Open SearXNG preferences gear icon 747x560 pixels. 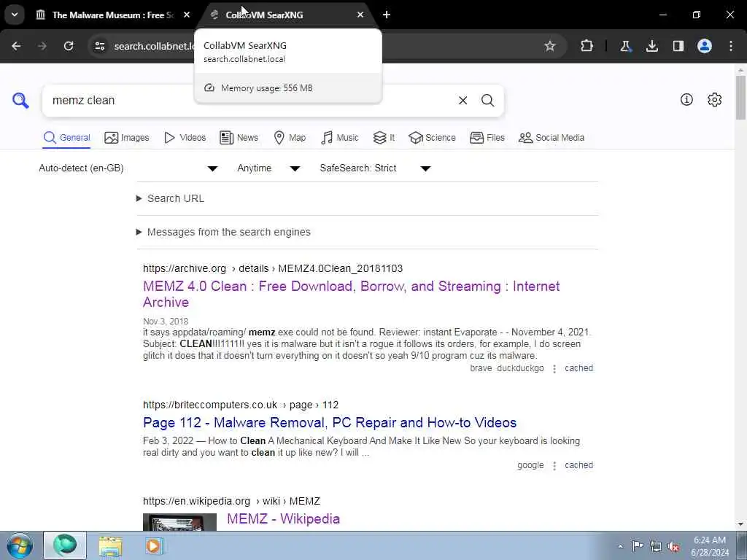[715, 99]
